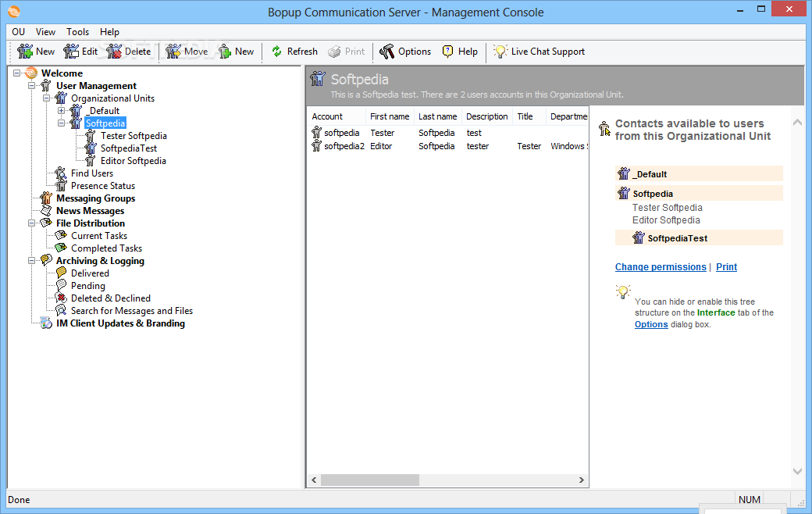Click the Print link in contacts panel
This screenshot has width=812, height=514.
pos(726,267)
